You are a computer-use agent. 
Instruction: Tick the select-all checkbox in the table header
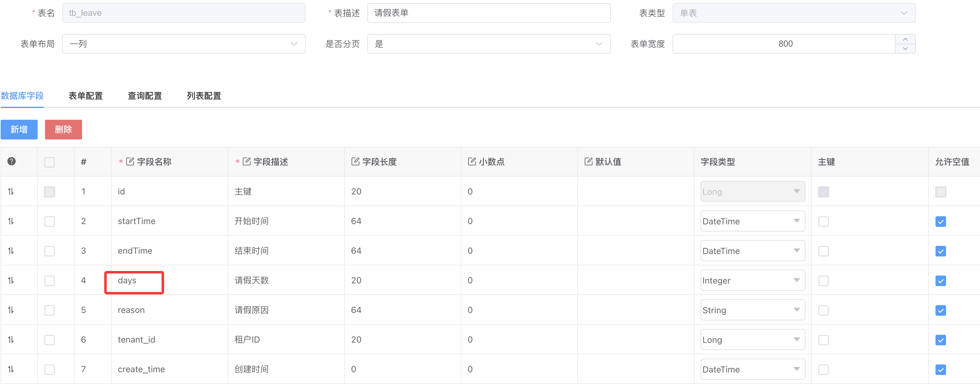pyautogui.click(x=49, y=162)
